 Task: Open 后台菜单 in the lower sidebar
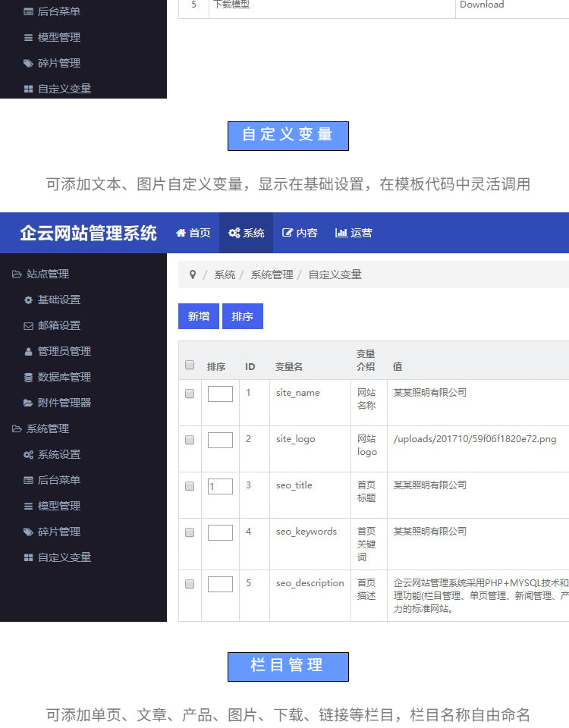point(58,480)
